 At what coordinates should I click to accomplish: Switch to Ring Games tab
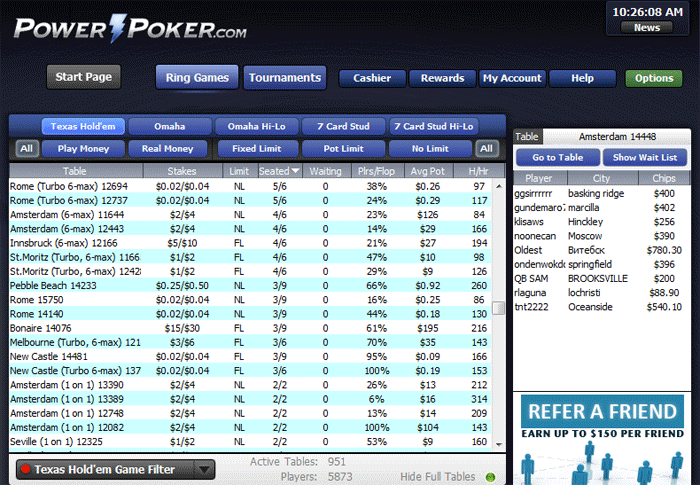[x=197, y=78]
